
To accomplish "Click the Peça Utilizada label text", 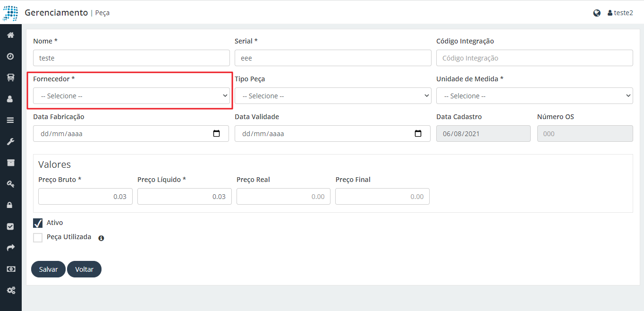I will [69, 237].
